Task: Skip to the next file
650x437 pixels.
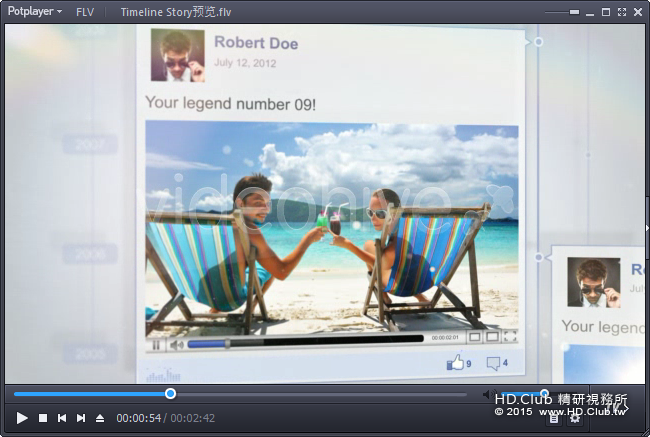Action: coord(81,418)
